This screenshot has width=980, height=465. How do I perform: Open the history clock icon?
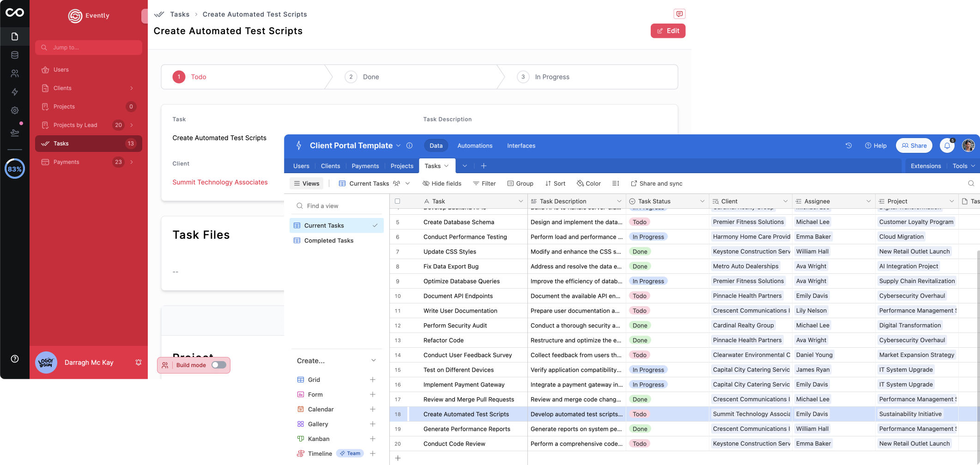(x=848, y=145)
